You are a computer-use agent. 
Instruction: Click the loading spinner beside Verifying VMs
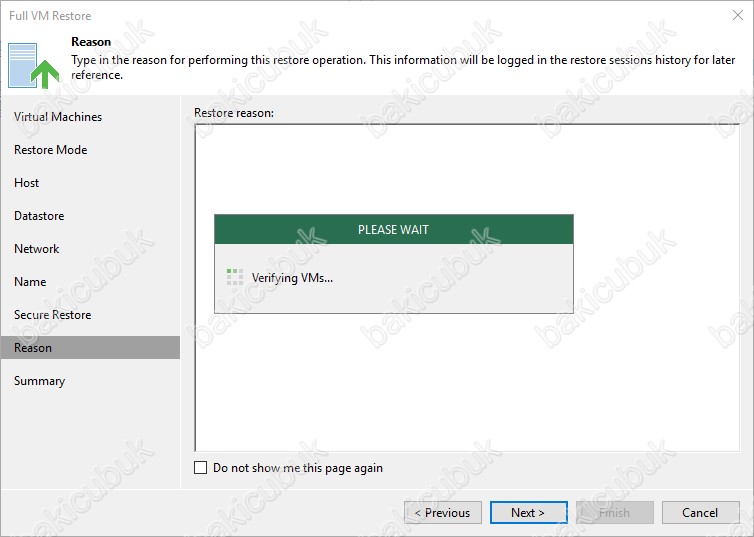[235, 277]
